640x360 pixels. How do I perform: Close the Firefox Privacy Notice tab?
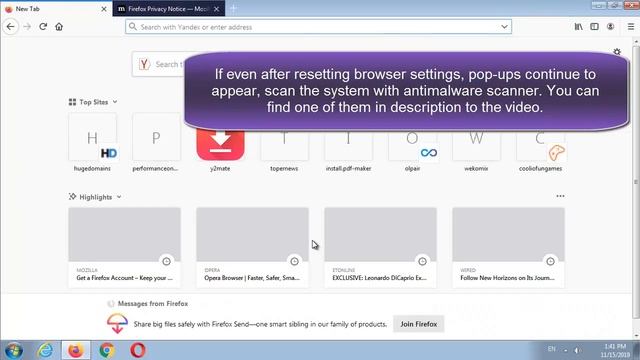216,9
